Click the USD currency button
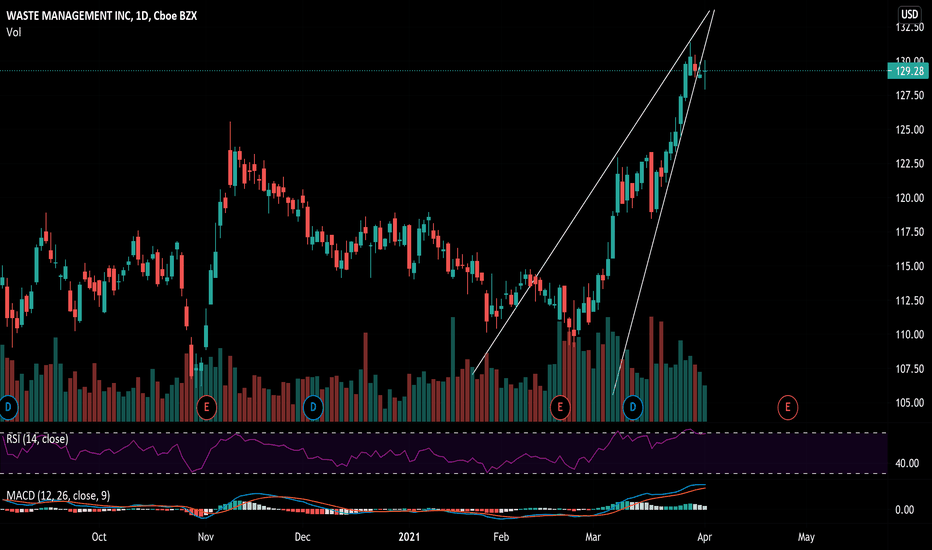932x550 pixels. click(x=909, y=14)
